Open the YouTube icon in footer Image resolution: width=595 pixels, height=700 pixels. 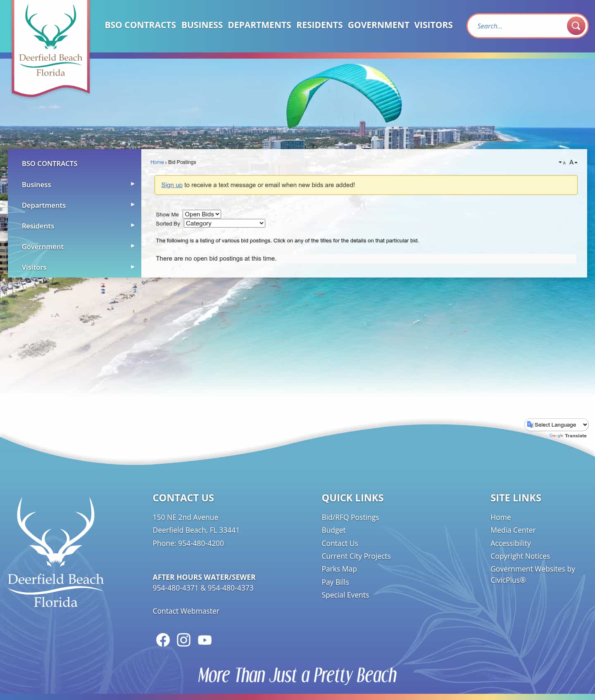(205, 640)
